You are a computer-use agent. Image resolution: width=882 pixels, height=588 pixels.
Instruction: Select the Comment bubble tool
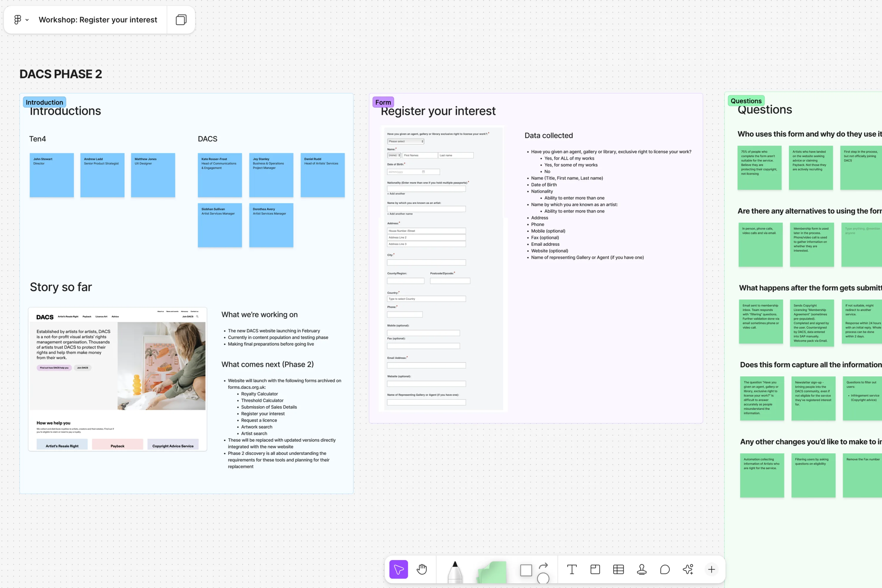pos(665,569)
